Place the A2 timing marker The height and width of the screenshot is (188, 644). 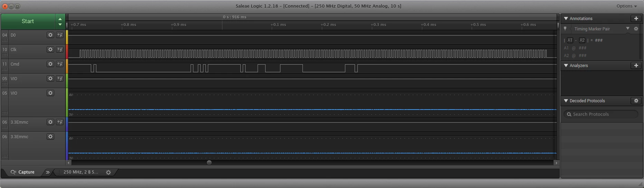pyautogui.click(x=582, y=40)
